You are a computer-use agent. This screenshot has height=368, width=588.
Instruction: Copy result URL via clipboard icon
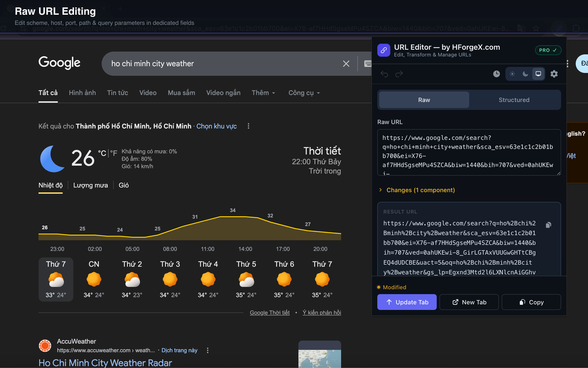[x=548, y=225]
